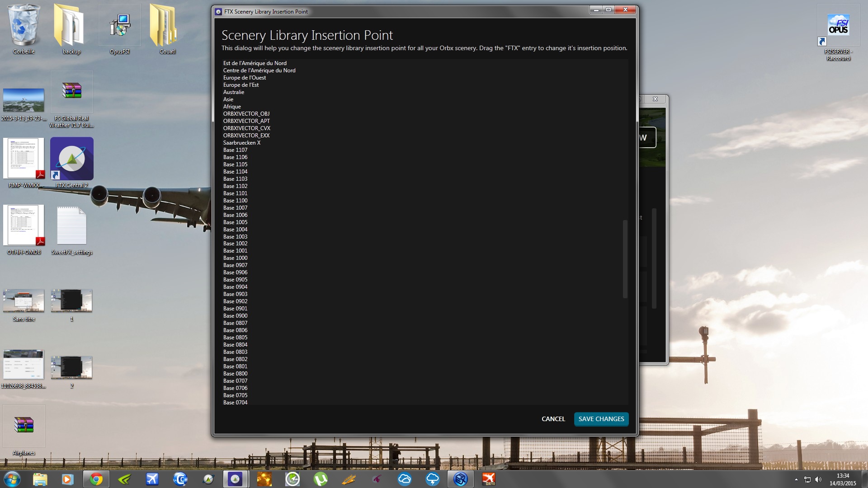Open the Couatl folder on desktop
868x488 pixels.
(x=166, y=29)
